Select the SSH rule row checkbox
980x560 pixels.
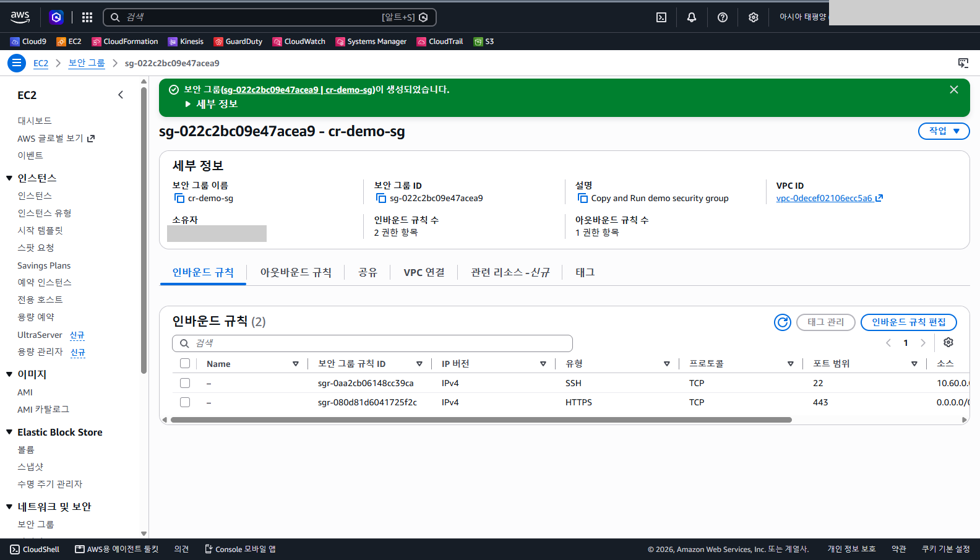click(x=185, y=383)
